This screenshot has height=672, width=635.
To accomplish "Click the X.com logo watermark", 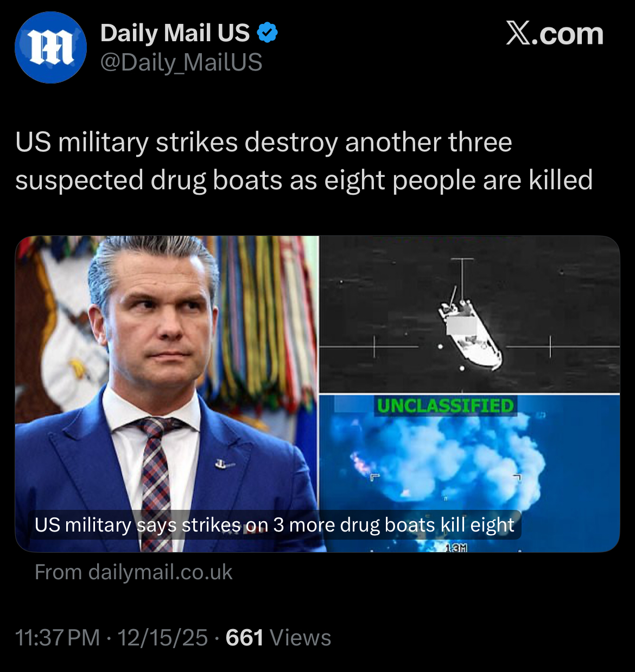I will point(554,34).
